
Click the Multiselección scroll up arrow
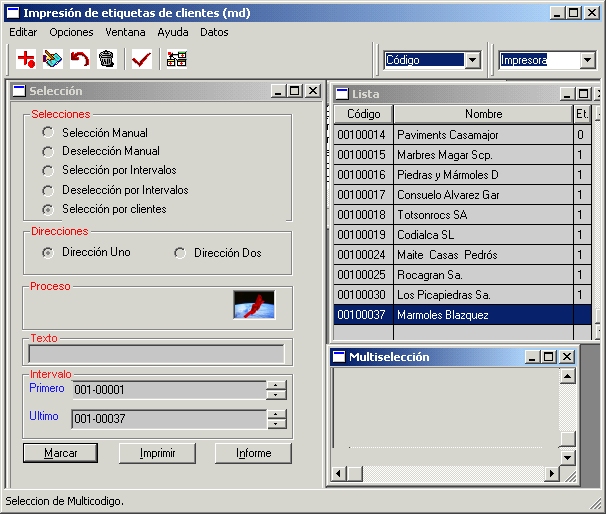point(567,376)
